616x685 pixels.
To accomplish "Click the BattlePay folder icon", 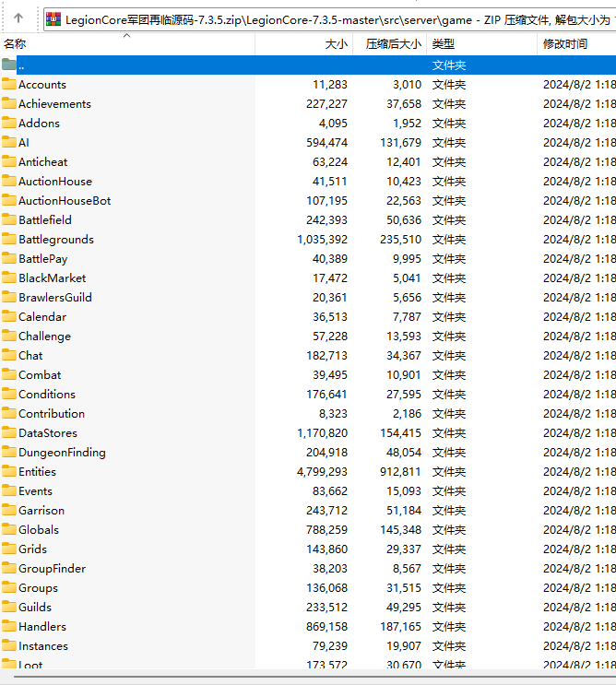I will (x=8, y=258).
